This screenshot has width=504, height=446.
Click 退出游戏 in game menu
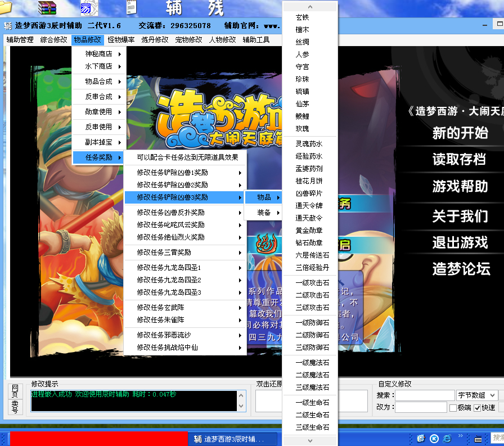pos(460,242)
